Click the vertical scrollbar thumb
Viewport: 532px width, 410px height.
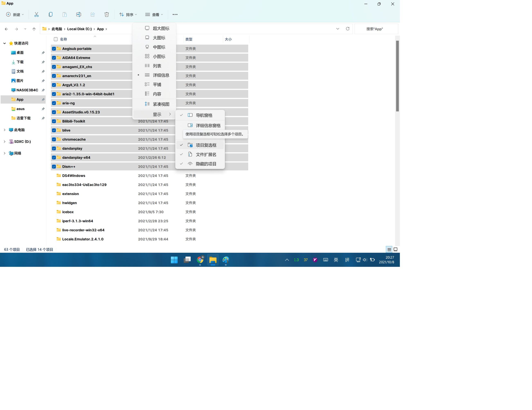(397, 76)
